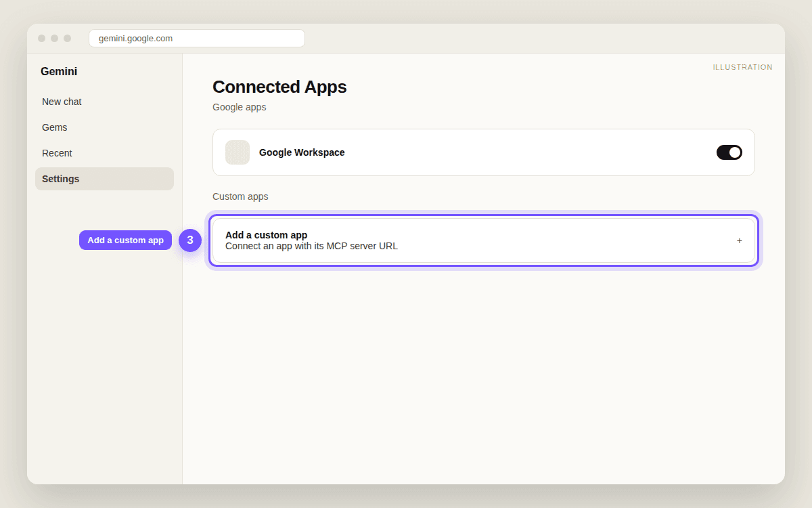
Task: Open New chat in sidebar
Action: point(104,102)
